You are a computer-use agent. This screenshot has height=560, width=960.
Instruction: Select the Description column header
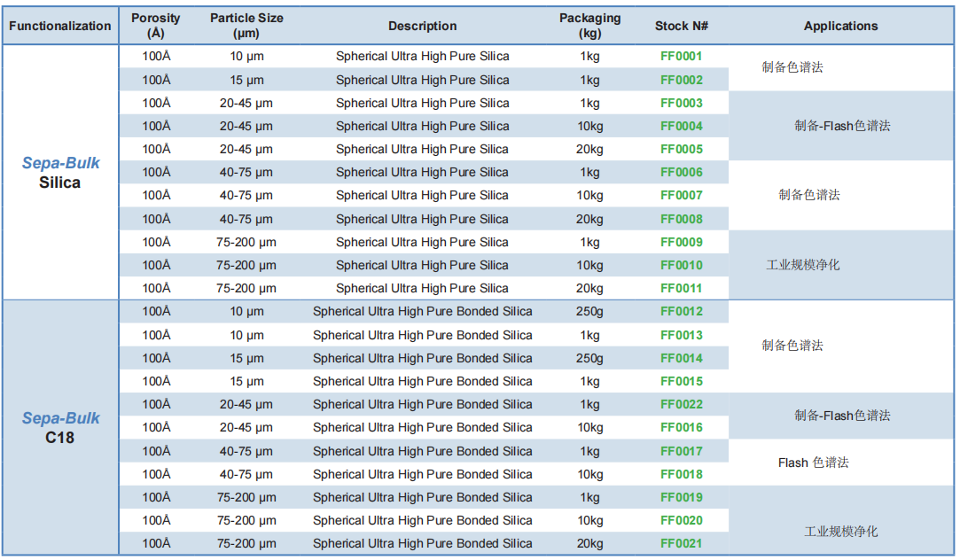click(423, 26)
